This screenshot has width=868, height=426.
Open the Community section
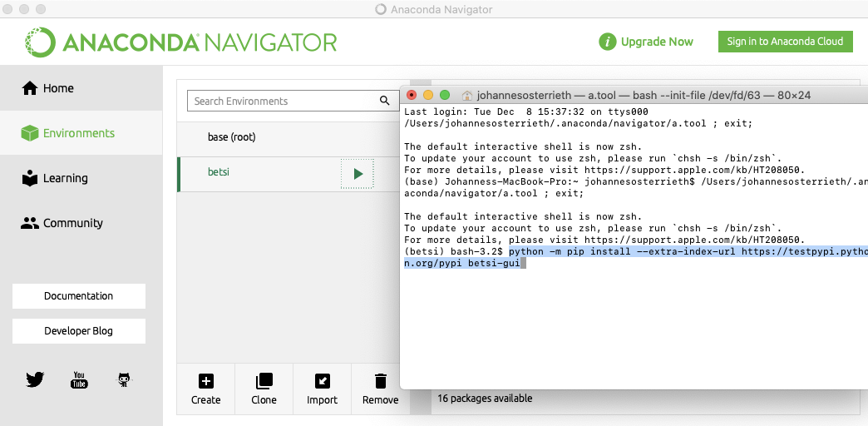81,223
